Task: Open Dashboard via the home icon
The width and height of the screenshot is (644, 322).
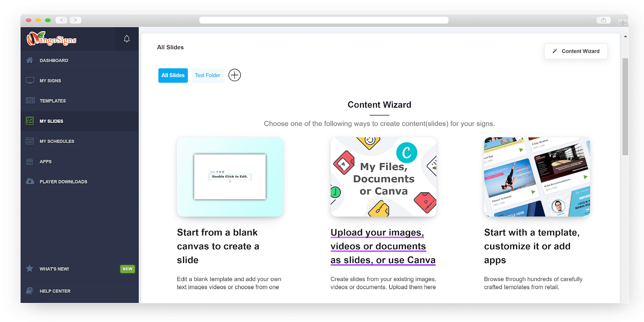Action: [x=30, y=60]
